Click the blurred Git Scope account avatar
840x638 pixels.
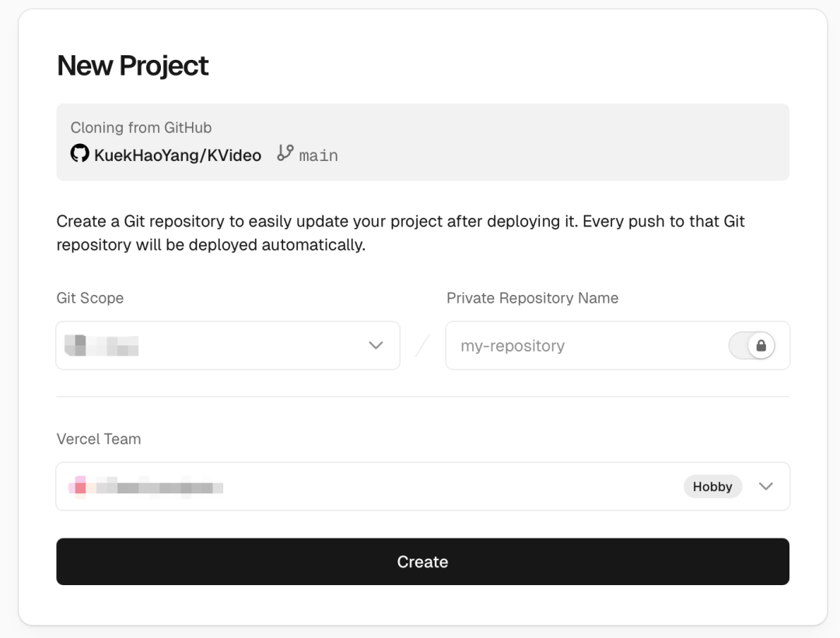(75, 345)
